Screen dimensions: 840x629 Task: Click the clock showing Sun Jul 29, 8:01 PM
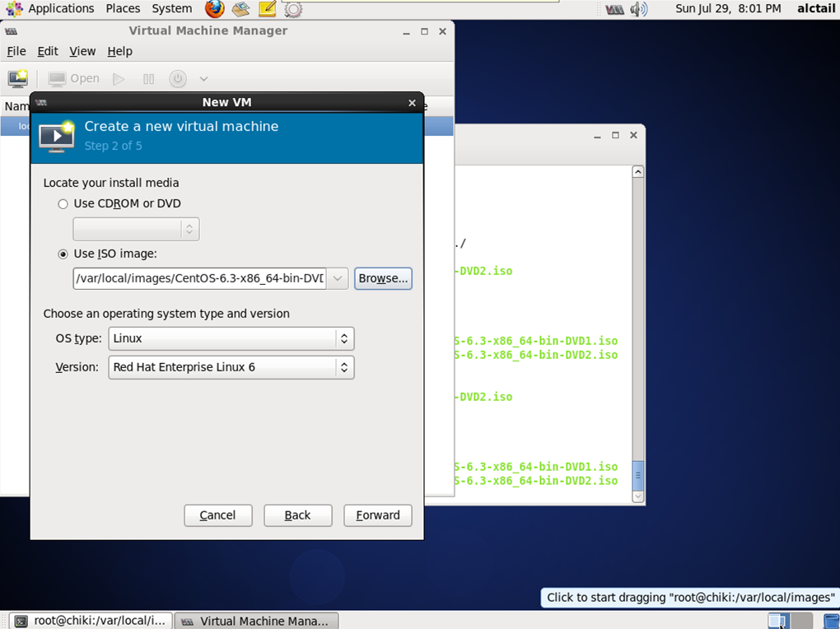point(728,8)
